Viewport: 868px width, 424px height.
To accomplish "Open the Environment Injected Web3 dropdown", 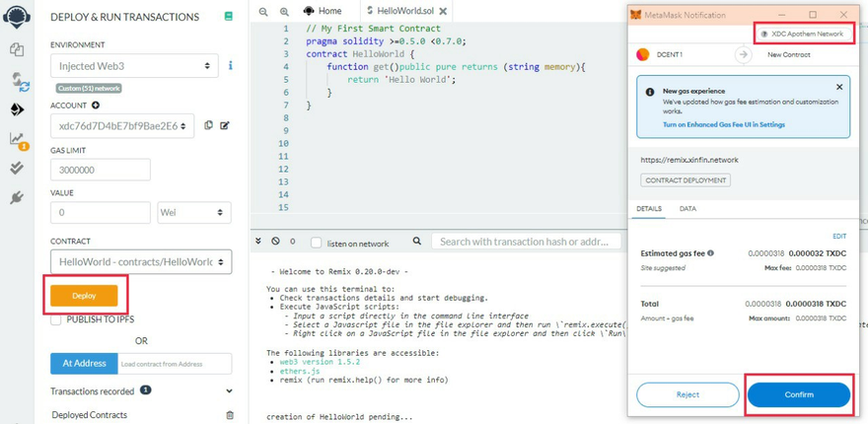I will click(134, 66).
